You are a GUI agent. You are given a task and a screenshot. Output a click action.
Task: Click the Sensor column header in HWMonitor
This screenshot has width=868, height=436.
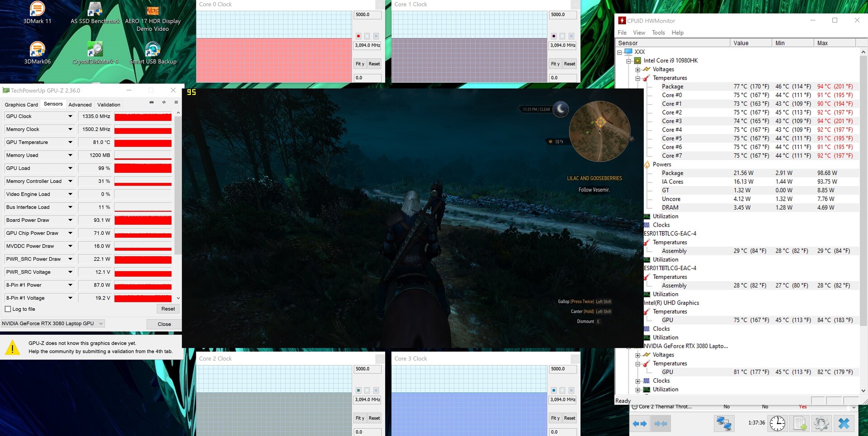click(673, 43)
